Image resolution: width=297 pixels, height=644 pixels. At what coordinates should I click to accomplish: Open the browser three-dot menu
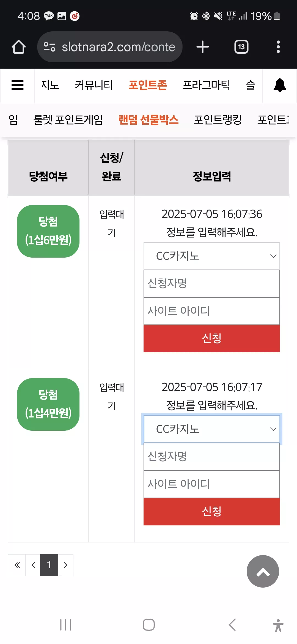[278, 47]
